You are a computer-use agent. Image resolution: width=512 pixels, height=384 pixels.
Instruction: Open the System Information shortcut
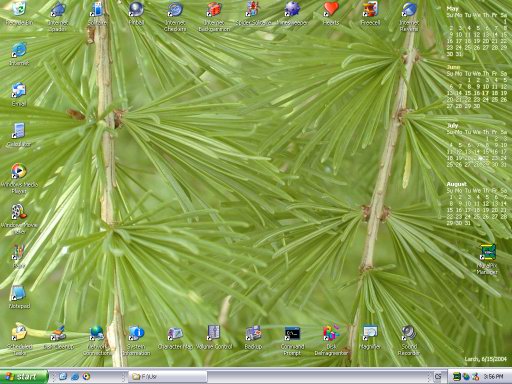[136, 340]
